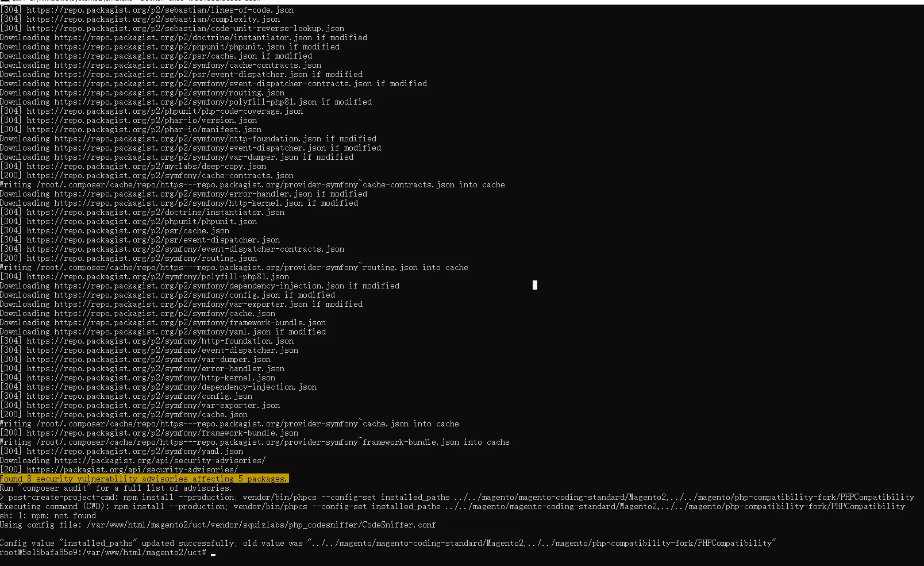The width and height of the screenshot is (924, 566).
Task: Click the [304] myclabs/deep-copy.json line
Action: pyautogui.click(x=133, y=166)
